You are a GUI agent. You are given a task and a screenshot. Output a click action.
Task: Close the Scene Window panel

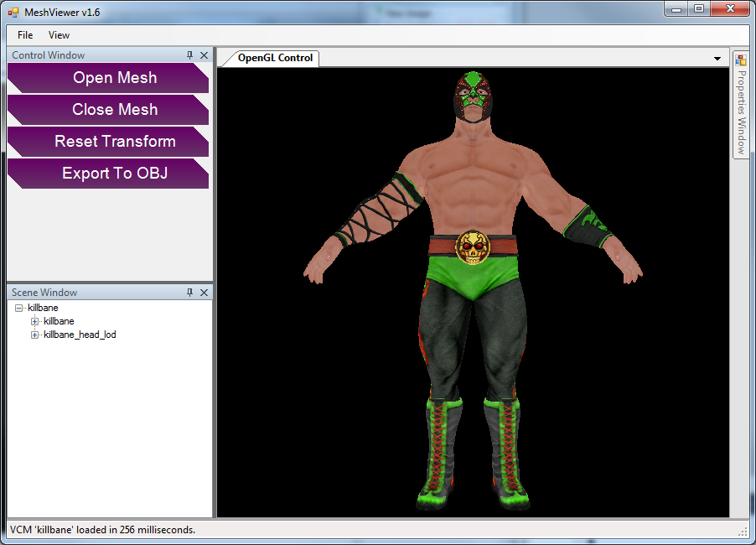(204, 293)
